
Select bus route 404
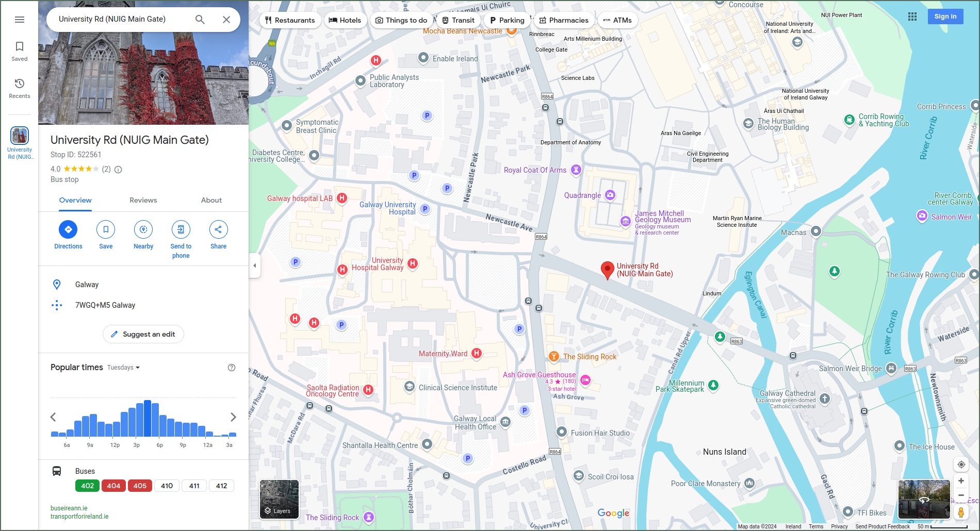pos(114,486)
